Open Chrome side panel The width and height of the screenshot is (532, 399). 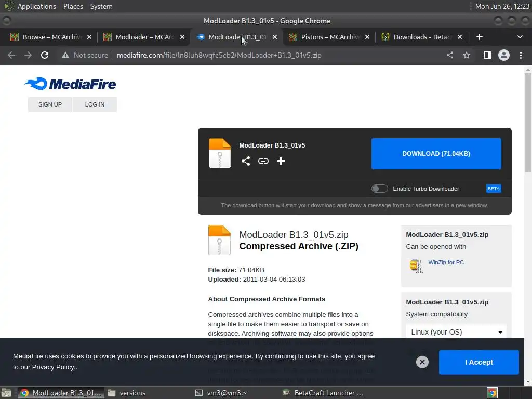click(487, 55)
